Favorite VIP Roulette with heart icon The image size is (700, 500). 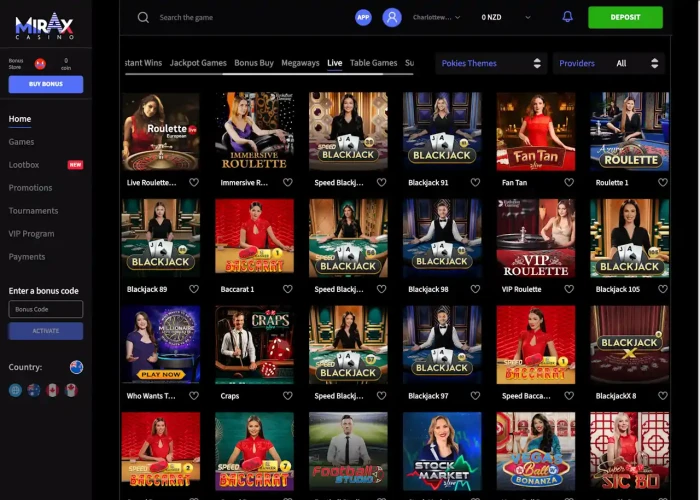(x=569, y=289)
